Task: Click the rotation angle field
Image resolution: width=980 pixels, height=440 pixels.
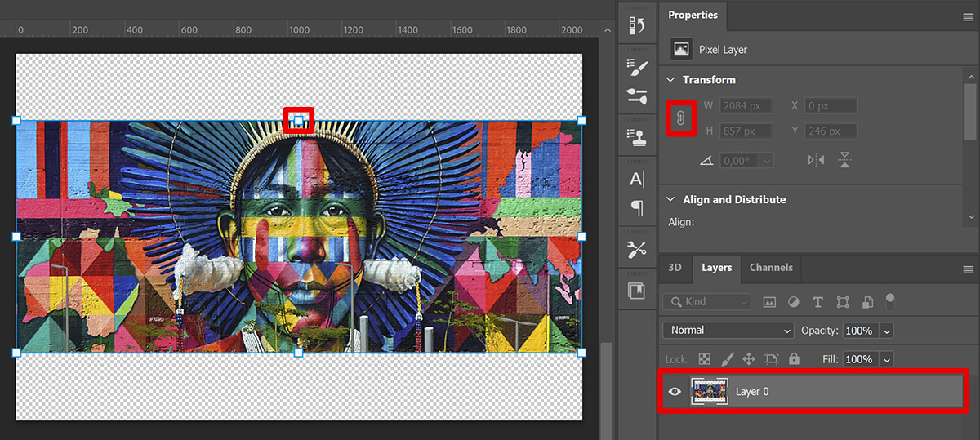Action: [740, 161]
